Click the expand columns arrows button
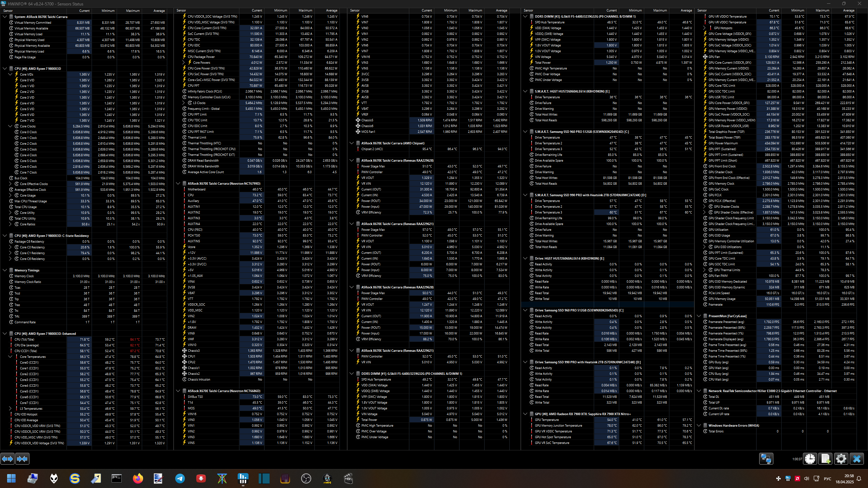This screenshot has height=488, width=868. 7,459
